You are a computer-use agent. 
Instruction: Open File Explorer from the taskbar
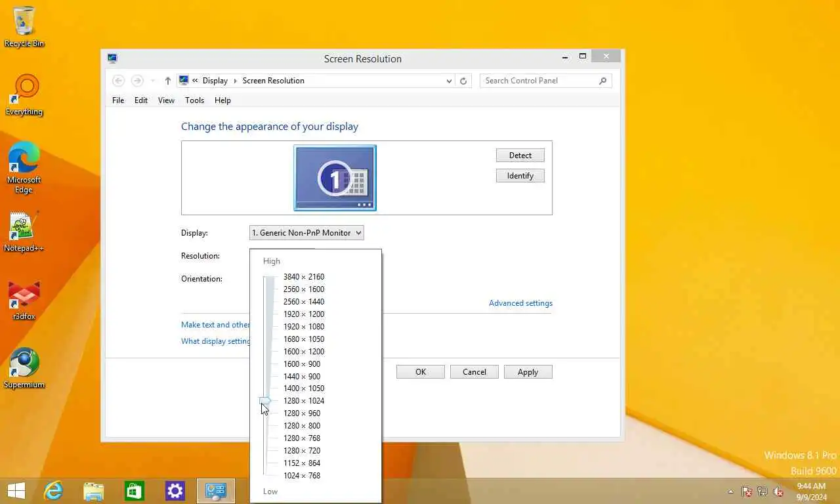pos(94,491)
